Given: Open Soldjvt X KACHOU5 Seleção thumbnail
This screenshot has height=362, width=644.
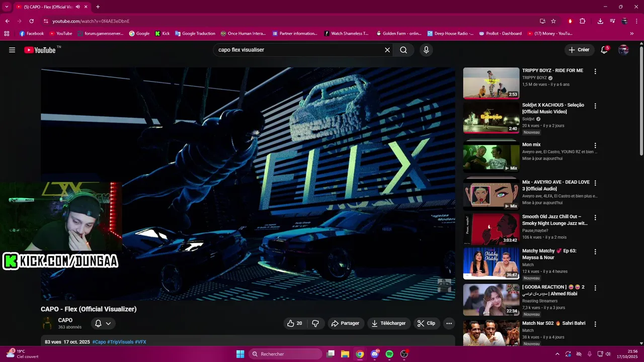Looking at the screenshot, I should tap(491, 118).
